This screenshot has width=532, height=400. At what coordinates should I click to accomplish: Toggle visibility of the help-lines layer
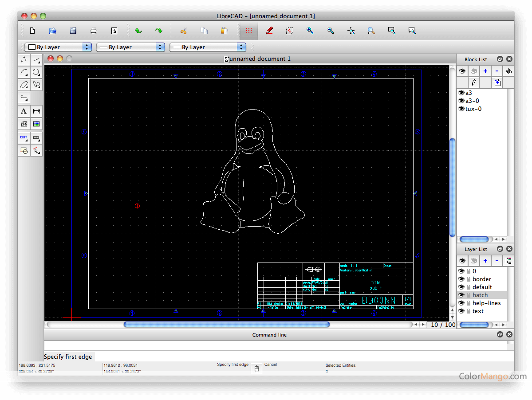click(462, 303)
